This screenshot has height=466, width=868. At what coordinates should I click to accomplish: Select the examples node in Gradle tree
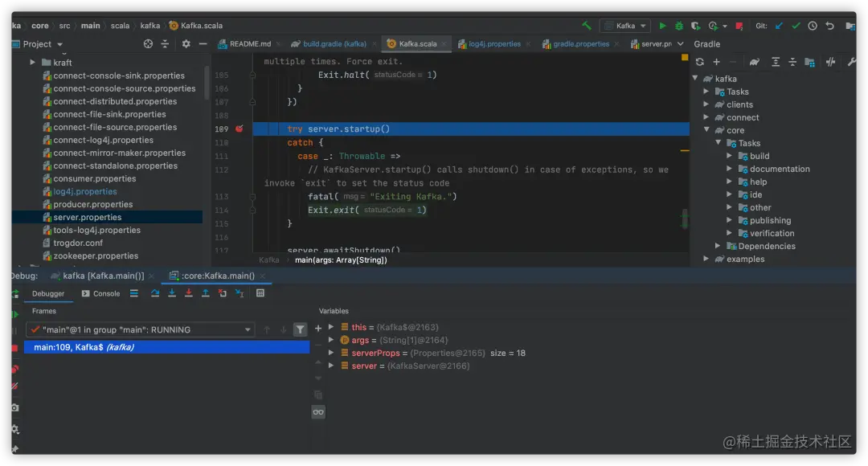click(745, 259)
